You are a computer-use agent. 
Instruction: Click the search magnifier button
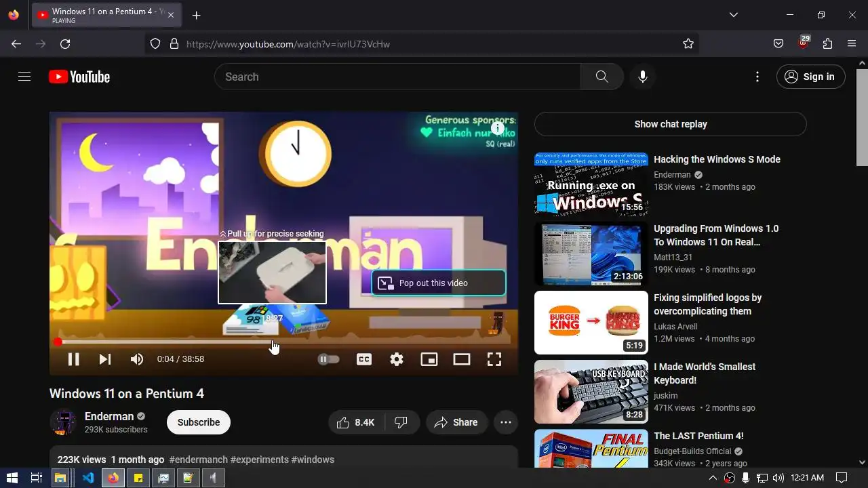[x=602, y=77]
